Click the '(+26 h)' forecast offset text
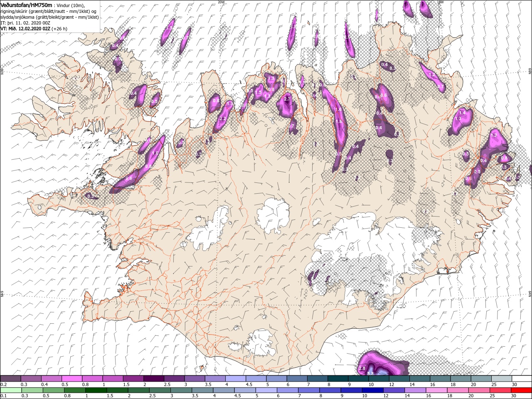The height and width of the screenshot is (399, 532). click(x=59, y=29)
